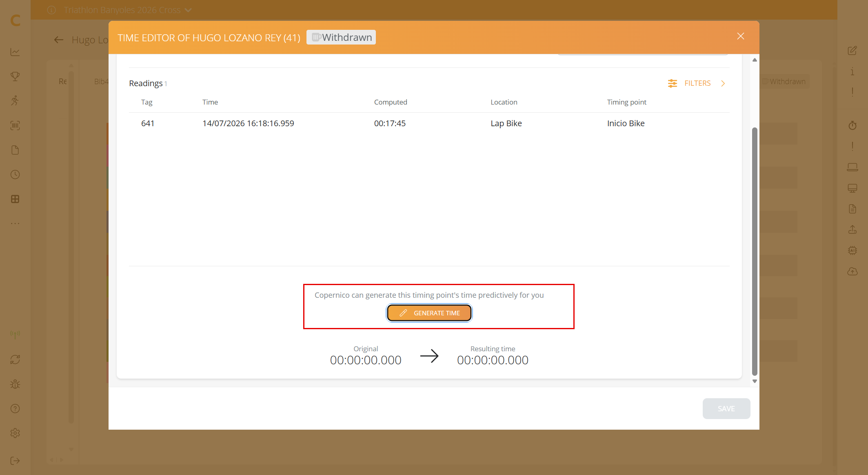Open the runner participants sidebar icon

tap(15, 101)
